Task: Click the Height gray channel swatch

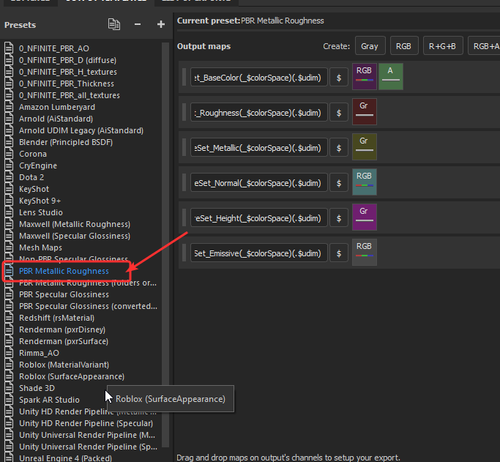Action: point(364,217)
